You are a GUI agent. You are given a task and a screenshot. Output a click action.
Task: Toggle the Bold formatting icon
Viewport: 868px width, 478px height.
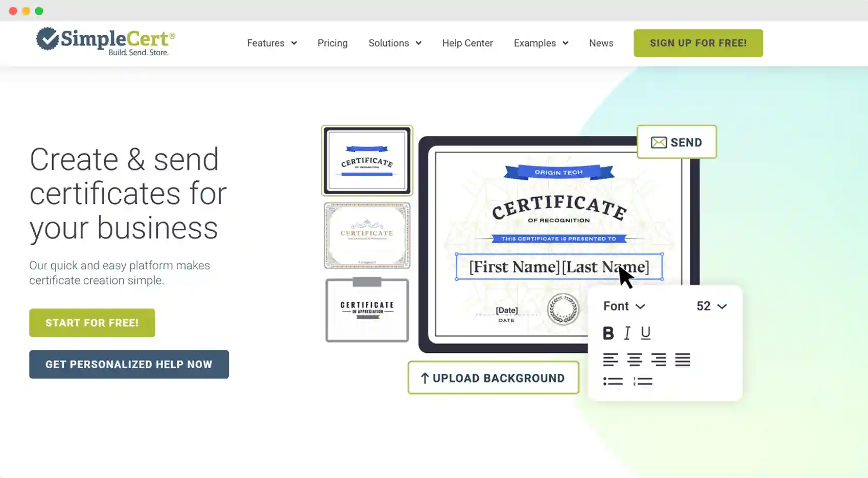click(608, 333)
